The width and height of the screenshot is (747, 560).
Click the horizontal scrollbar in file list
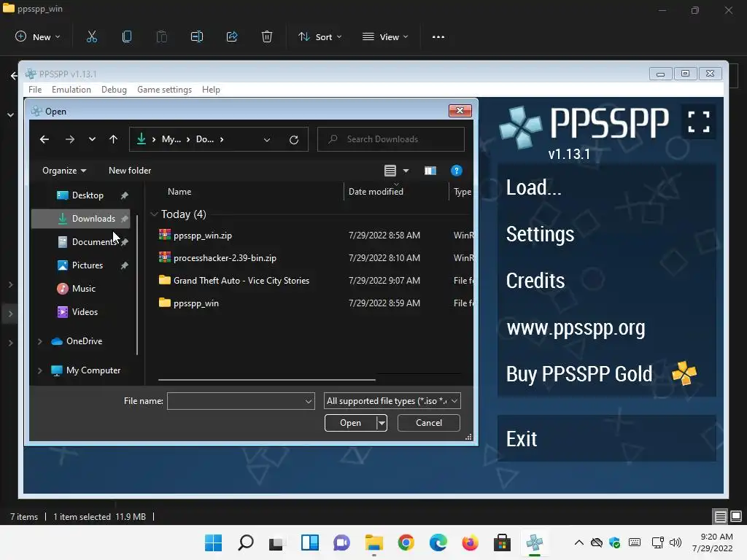coord(267,380)
